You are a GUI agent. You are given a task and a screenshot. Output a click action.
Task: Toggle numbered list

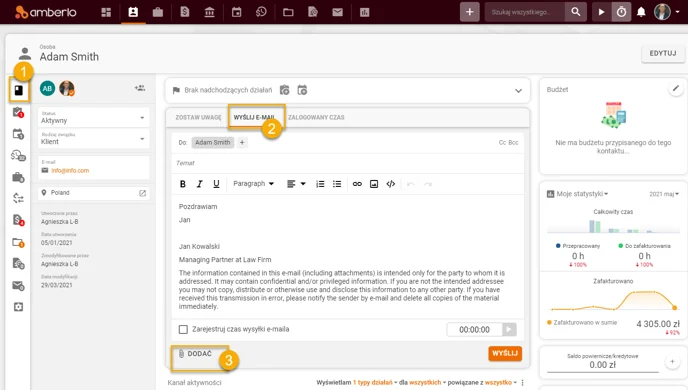[x=320, y=184]
